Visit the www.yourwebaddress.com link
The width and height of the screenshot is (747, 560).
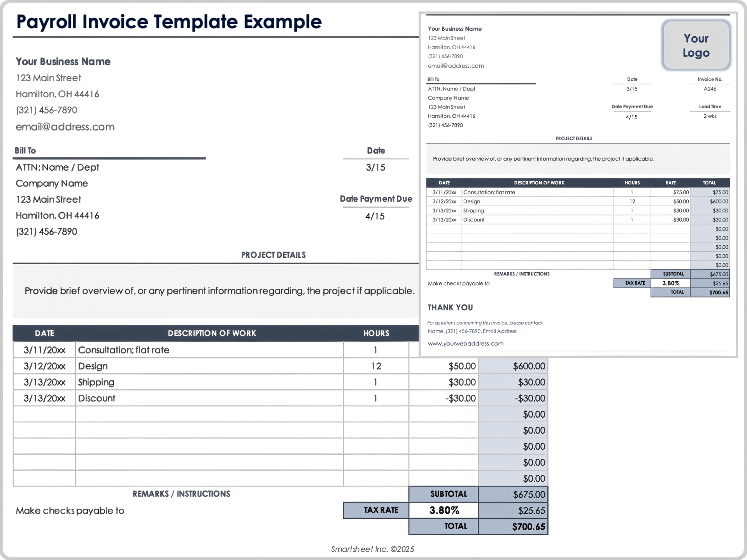click(465, 343)
